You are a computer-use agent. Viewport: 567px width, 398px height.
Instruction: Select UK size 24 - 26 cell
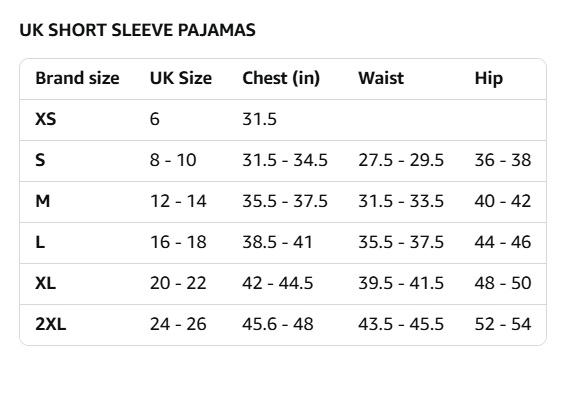(x=178, y=324)
